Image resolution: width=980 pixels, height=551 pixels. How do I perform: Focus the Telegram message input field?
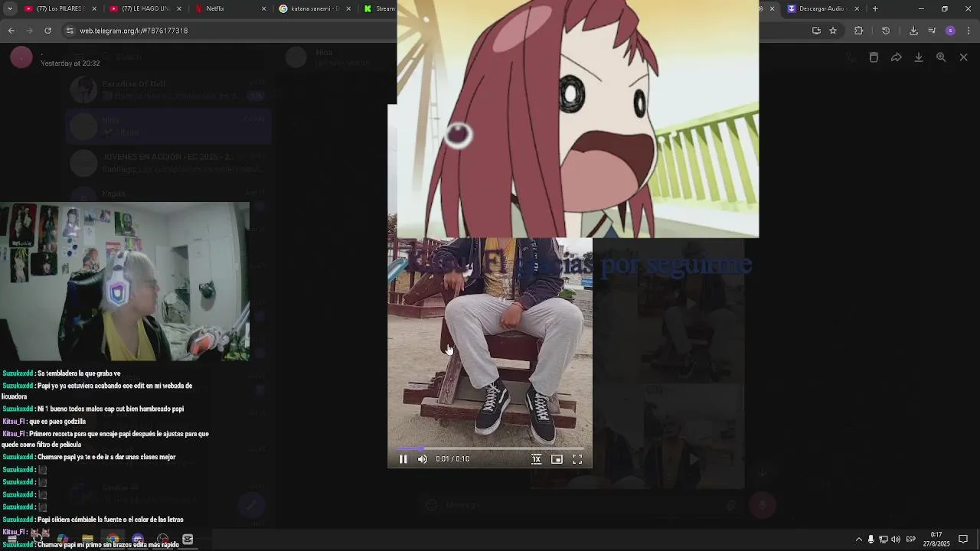(582, 505)
